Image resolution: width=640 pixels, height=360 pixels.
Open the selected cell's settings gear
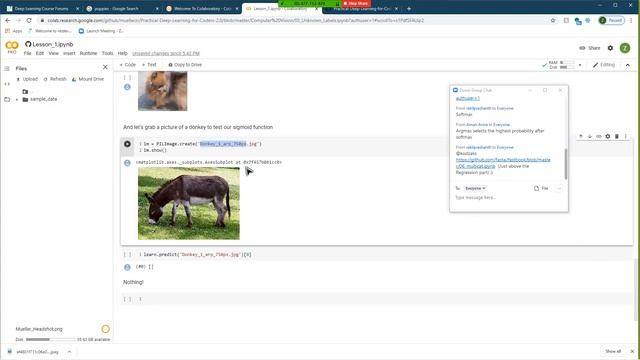click(x=608, y=136)
